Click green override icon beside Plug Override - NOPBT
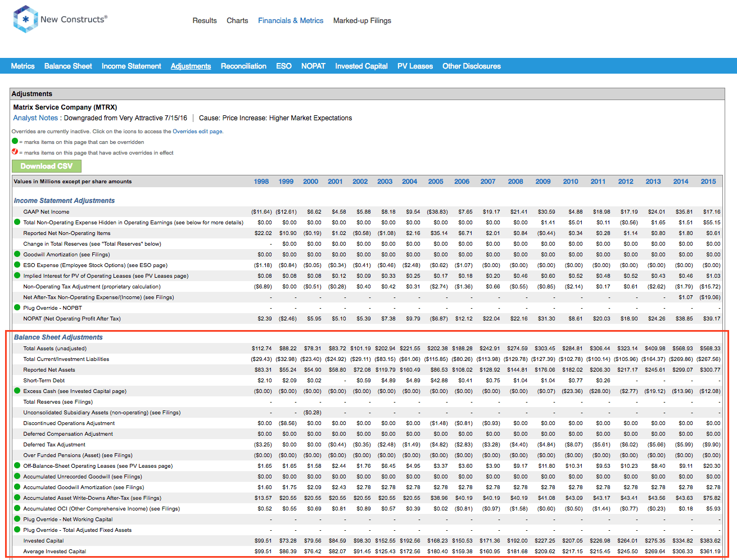 17,308
